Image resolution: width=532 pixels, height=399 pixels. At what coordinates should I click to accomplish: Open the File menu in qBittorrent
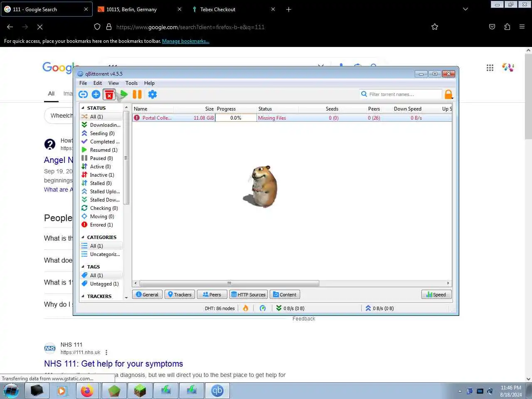83,83
